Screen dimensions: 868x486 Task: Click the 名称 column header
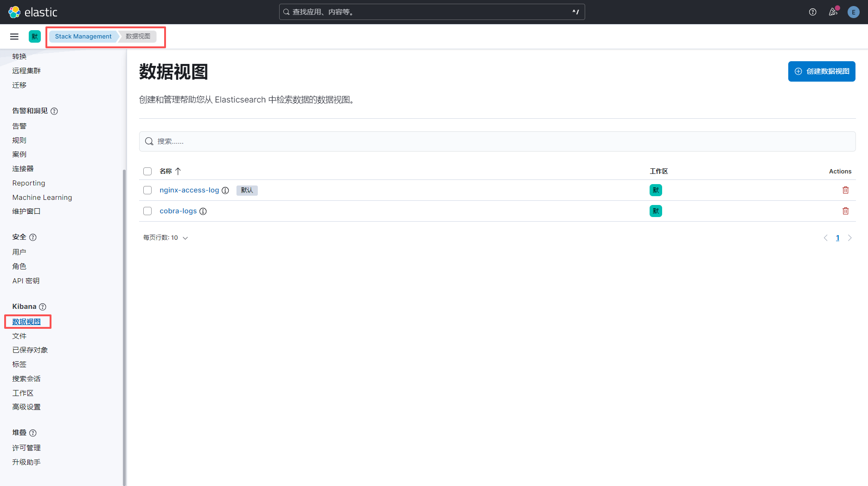pyautogui.click(x=166, y=172)
